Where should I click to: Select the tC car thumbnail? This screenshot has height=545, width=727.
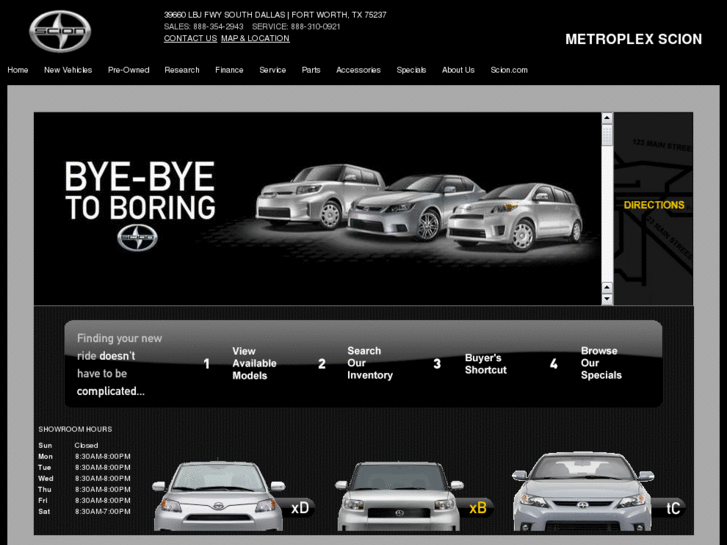[x=583, y=492]
